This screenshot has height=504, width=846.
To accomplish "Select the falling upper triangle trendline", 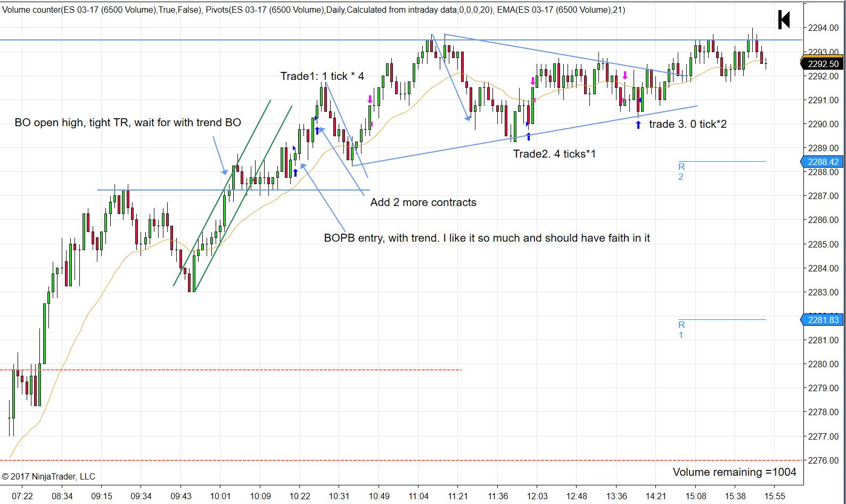I will (x=564, y=55).
